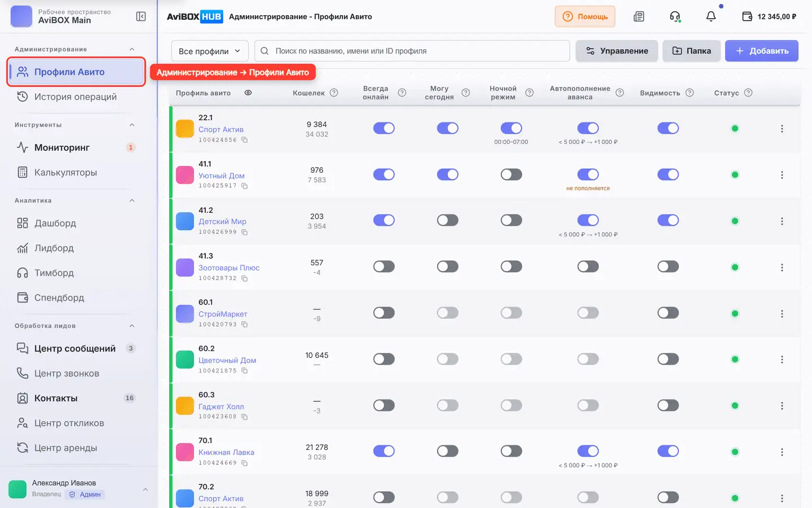Disable Всегда онлайн for profile 22.1
This screenshot has height=508, width=812.
[x=384, y=128]
